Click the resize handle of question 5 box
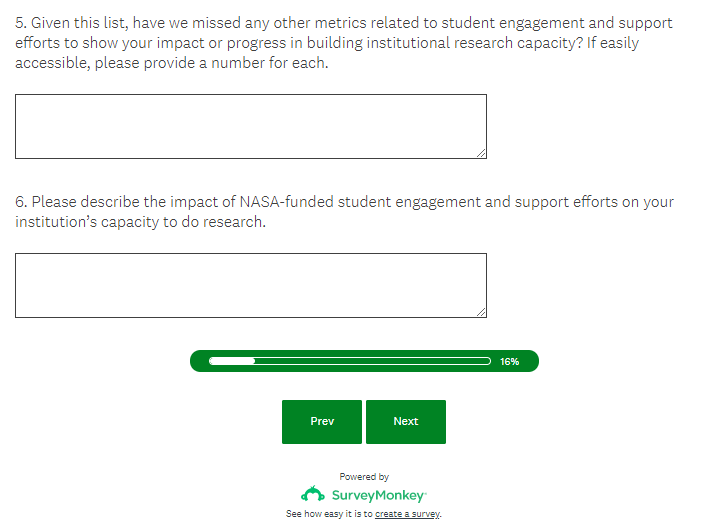The height and width of the screenshot is (529, 712). tap(481, 153)
